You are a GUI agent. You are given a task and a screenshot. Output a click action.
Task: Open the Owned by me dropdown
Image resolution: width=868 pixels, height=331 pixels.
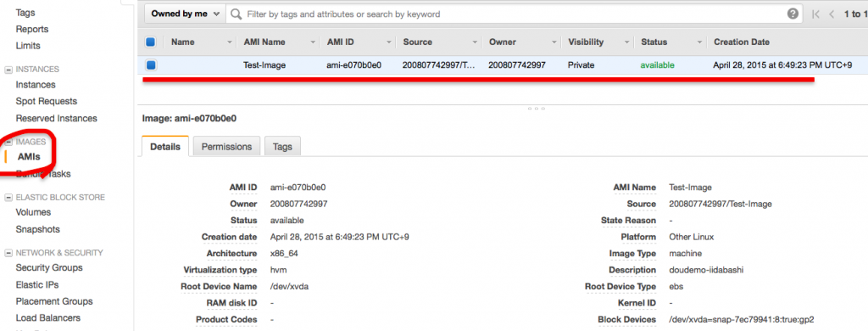pyautogui.click(x=185, y=14)
